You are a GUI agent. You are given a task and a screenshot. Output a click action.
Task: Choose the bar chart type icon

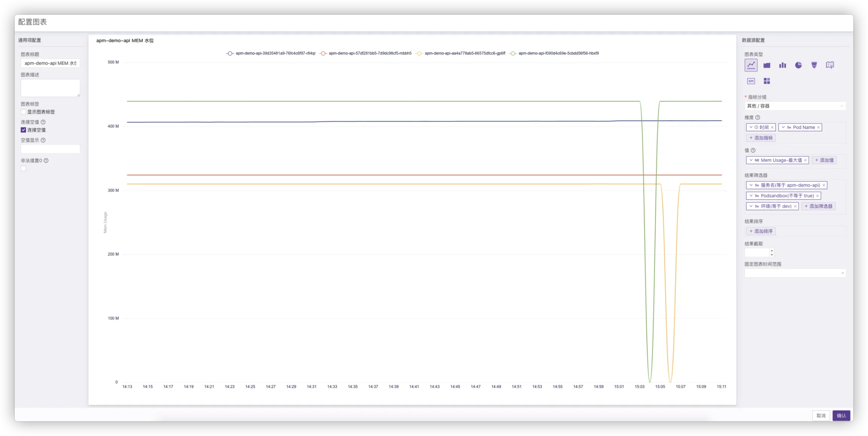pos(782,65)
